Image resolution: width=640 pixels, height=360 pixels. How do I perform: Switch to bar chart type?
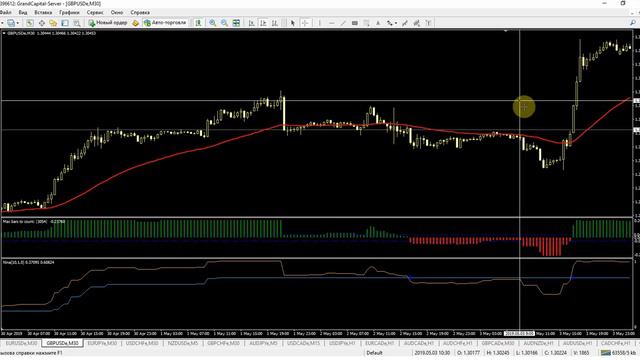coord(251,23)
